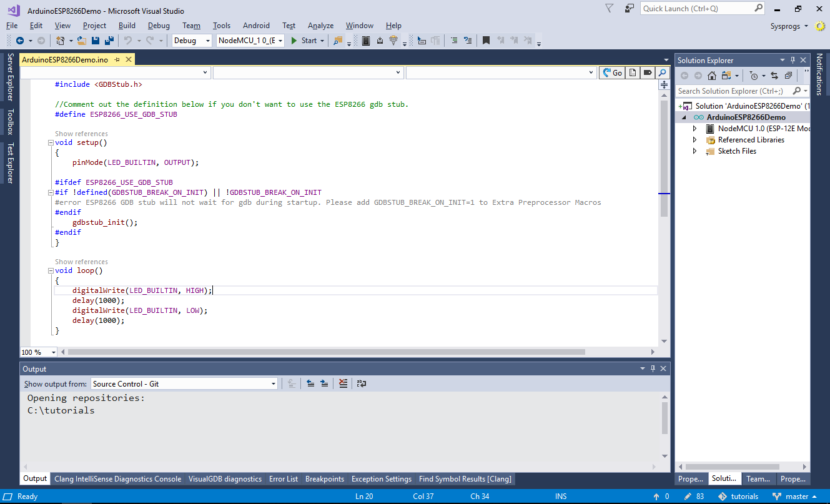The height and width of the screenshot is (504, 830).
Task: Open the Pending Changes Filter clock icon
Action: [754, 76]
